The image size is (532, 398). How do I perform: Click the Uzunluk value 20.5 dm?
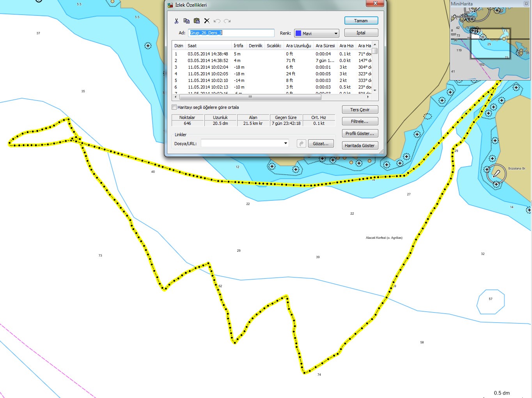tap(220, 123)
